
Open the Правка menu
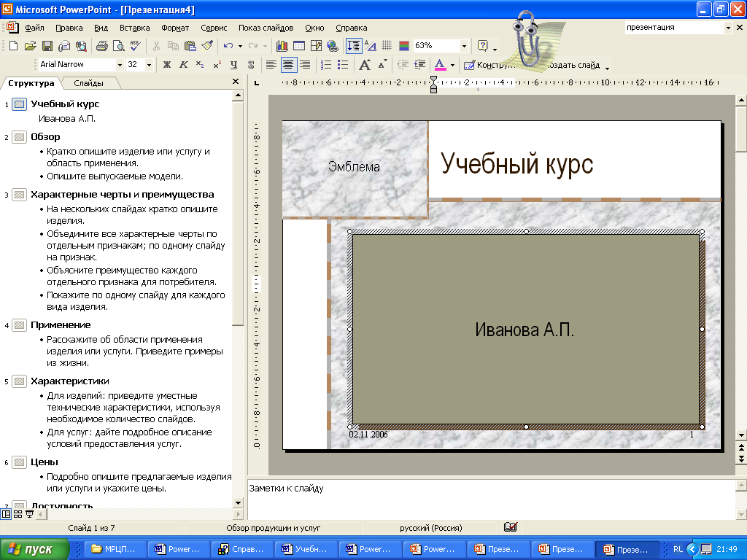point(69,28)
